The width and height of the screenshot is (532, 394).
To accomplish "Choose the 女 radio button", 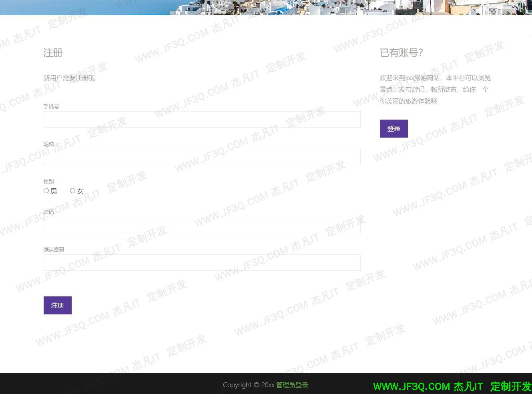I will 73,191.
